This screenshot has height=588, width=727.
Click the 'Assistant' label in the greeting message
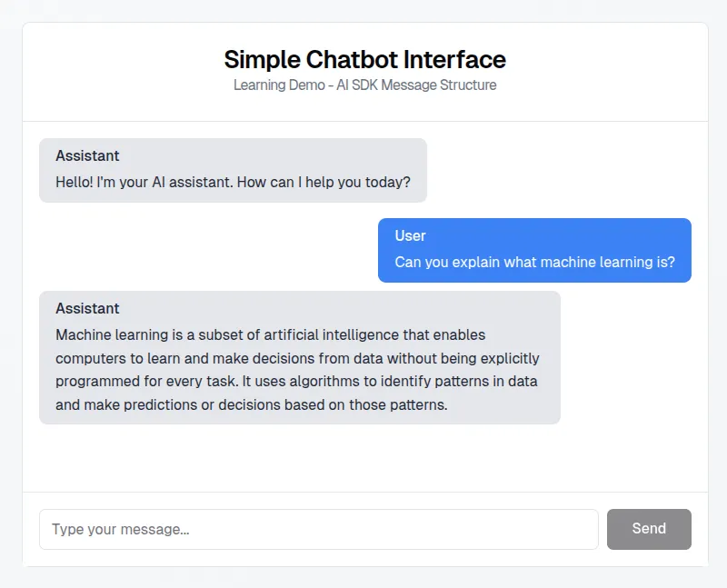87,156
